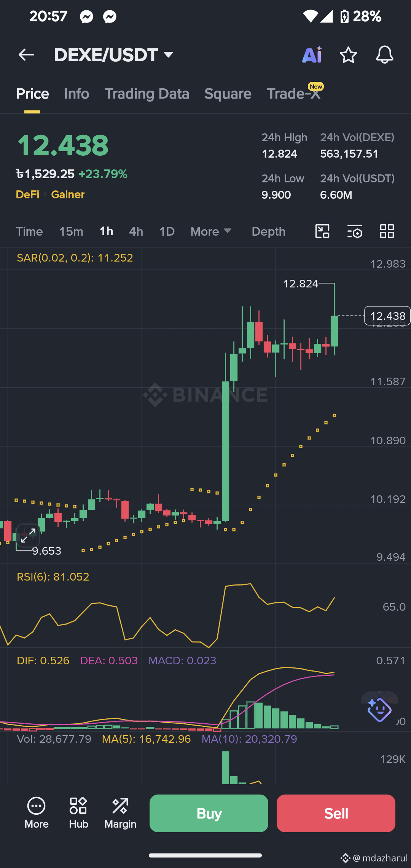Tap the 24h Vol(USDT) value 6.60M
The height and width of the screenshot is (868, 411).
pos(336,195)
